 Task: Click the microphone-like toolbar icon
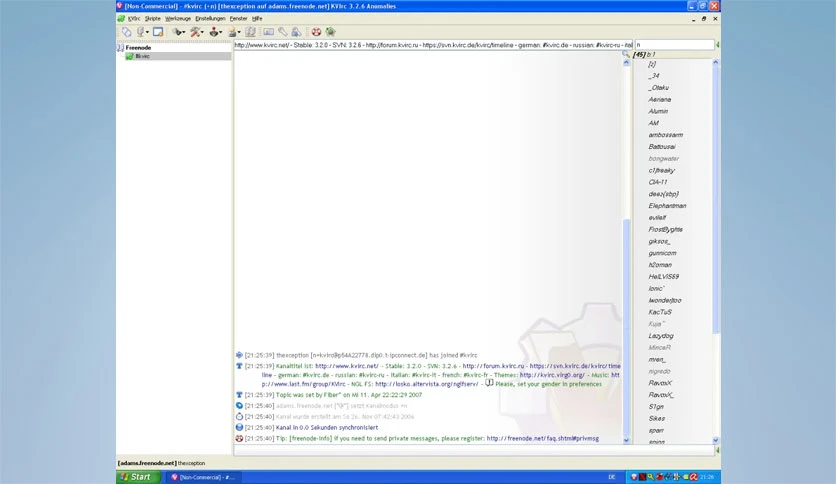click(141, 32)
